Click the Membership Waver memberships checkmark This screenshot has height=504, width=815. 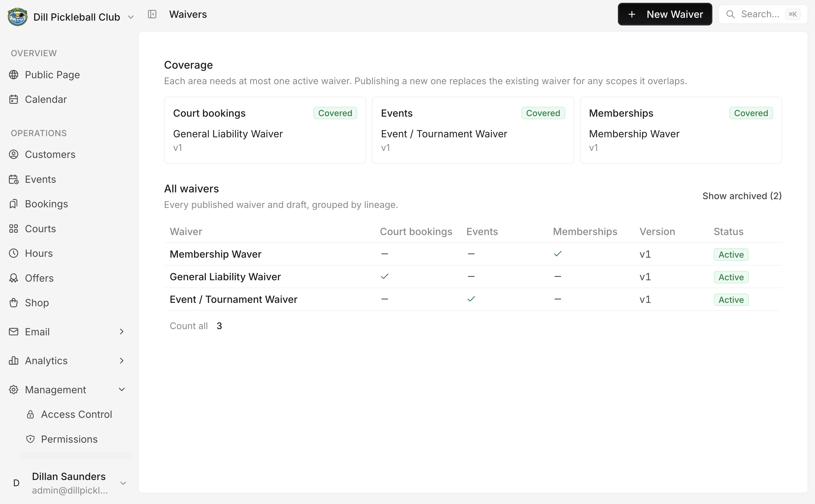coord(557,254)
